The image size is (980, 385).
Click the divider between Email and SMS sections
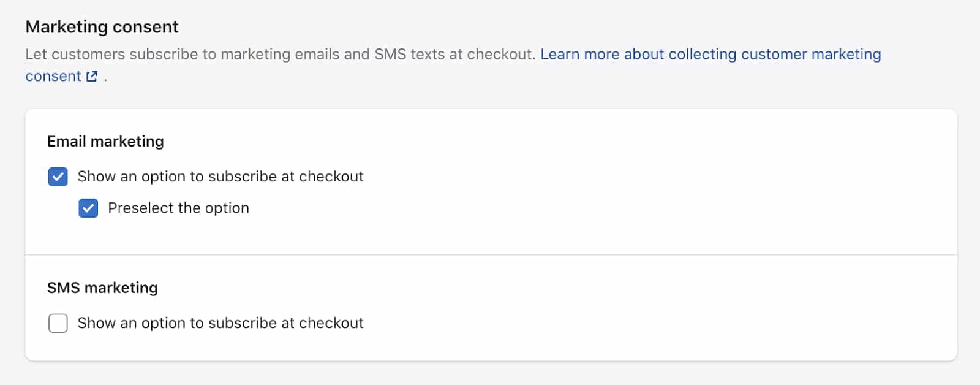point(491,254)
